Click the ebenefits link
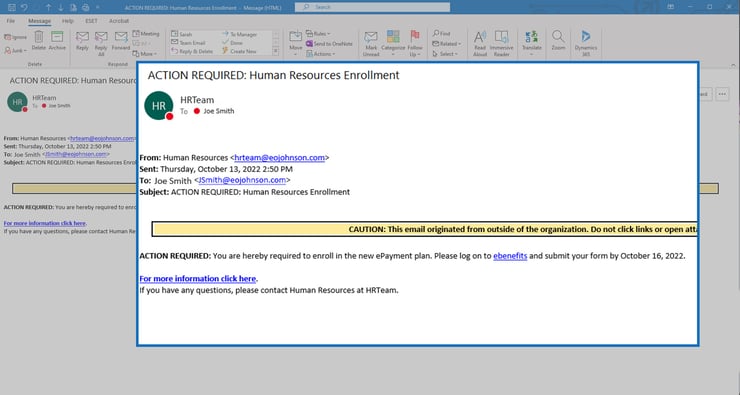The height and width of the screenshot is (395, 740). [x=510, y=256]
